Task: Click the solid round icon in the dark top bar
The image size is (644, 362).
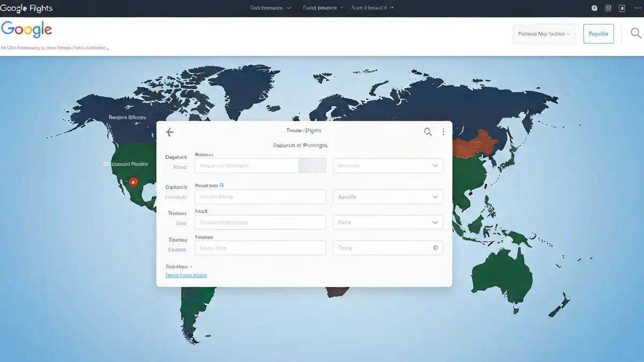Action: pos(594,8)
